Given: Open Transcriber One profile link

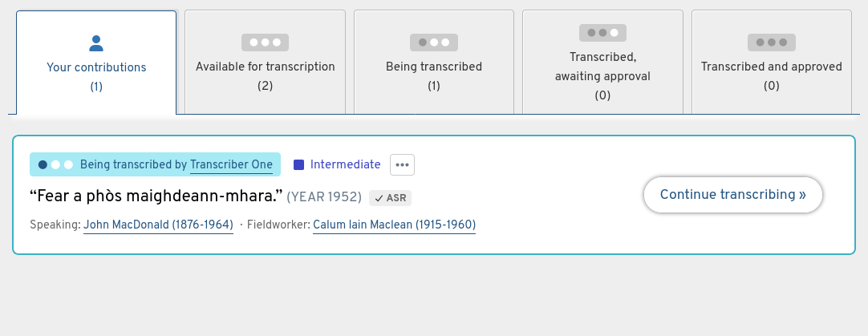Looking at the screenshot, I should click(231, 164).
